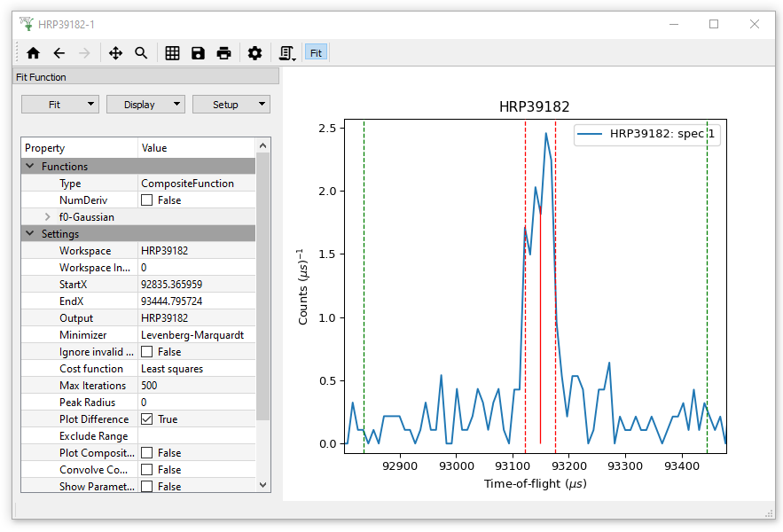Click the Home reset view icon
Image resolution: width=783 pixels, height=532 pixels.
coord(33,53)
